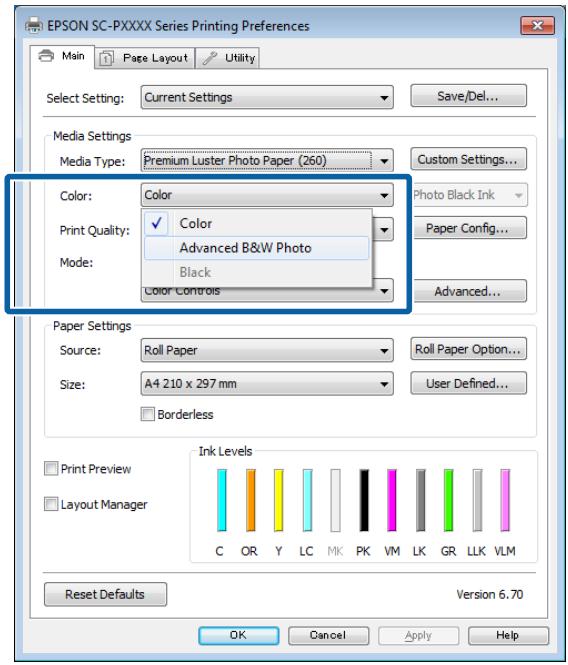
Task: Close the Printing Preferences window
Action: [537, 26]
